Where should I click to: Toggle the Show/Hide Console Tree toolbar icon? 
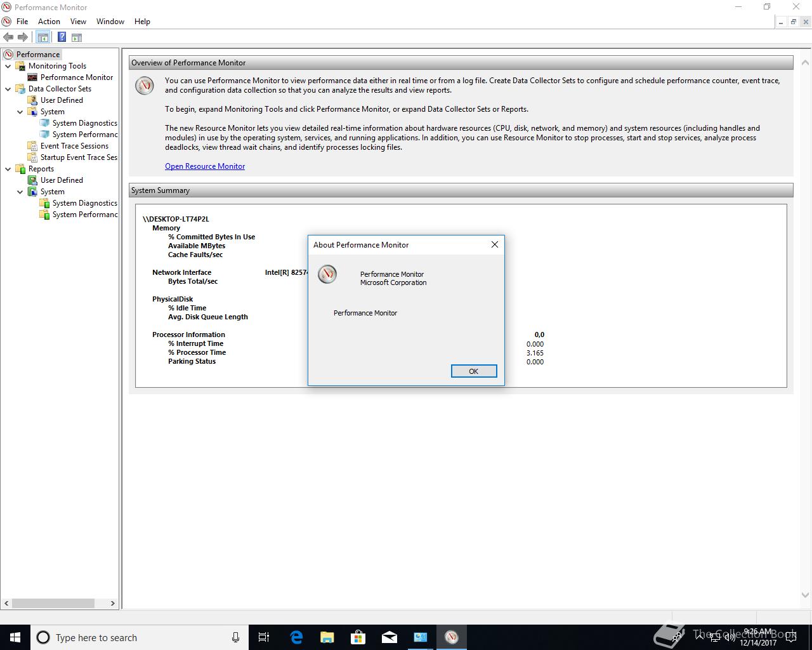[43, 37]
